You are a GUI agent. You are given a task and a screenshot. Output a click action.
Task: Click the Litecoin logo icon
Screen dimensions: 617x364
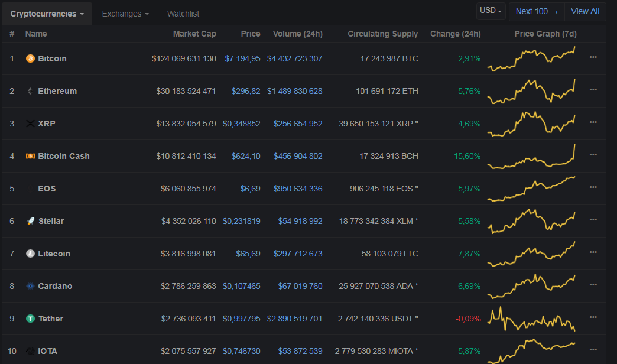30,253
